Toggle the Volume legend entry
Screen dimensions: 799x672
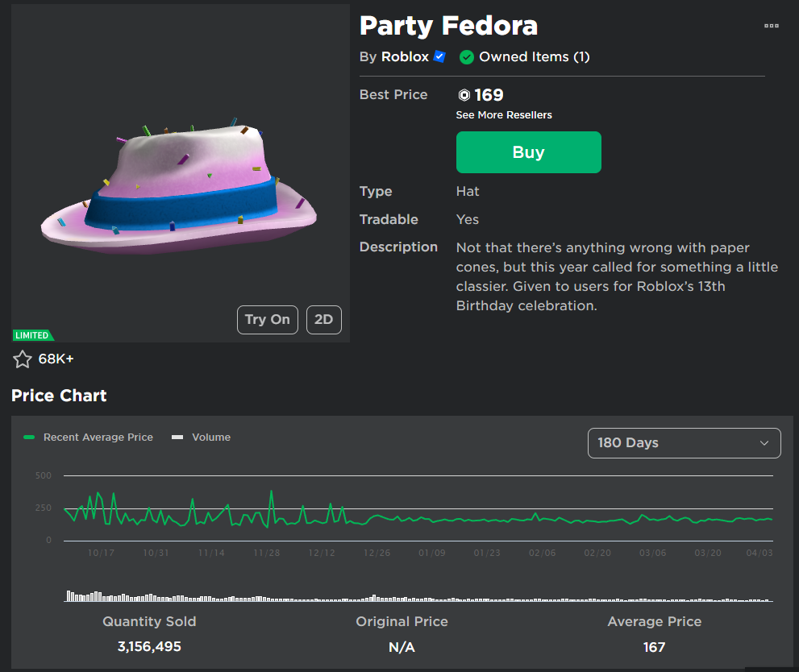pos(202,438)
